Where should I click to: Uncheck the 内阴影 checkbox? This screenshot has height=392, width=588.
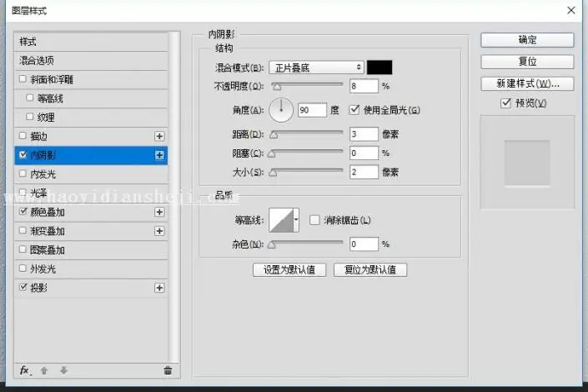[x=23, y=154]
